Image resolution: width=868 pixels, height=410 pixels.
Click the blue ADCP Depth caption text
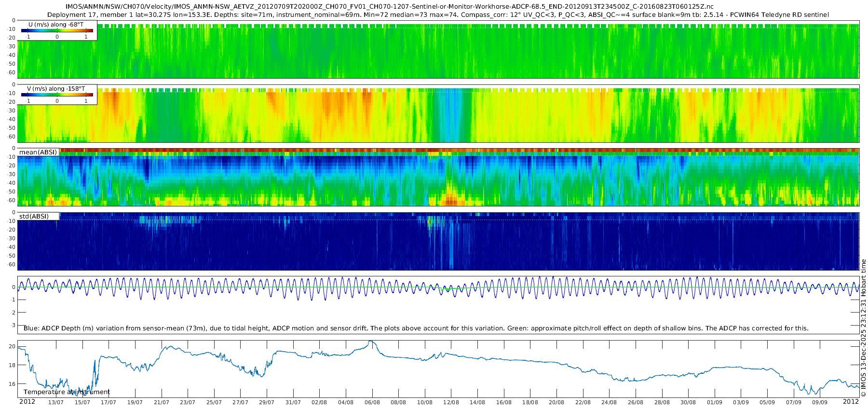tap(416, 328)
